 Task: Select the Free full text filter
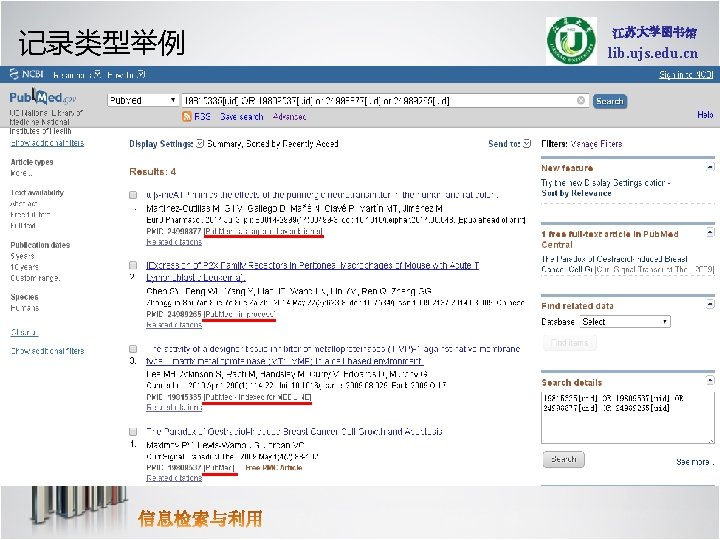(x=30, y=214)
